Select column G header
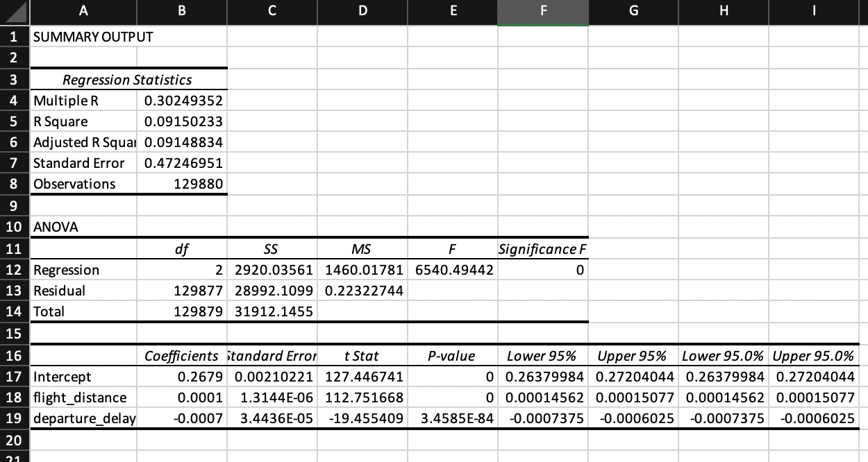Viewport: 868px width, 462px height. [633, 12]
